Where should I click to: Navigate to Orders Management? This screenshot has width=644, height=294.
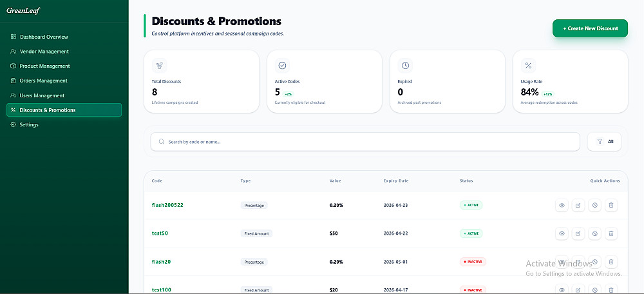43,81
